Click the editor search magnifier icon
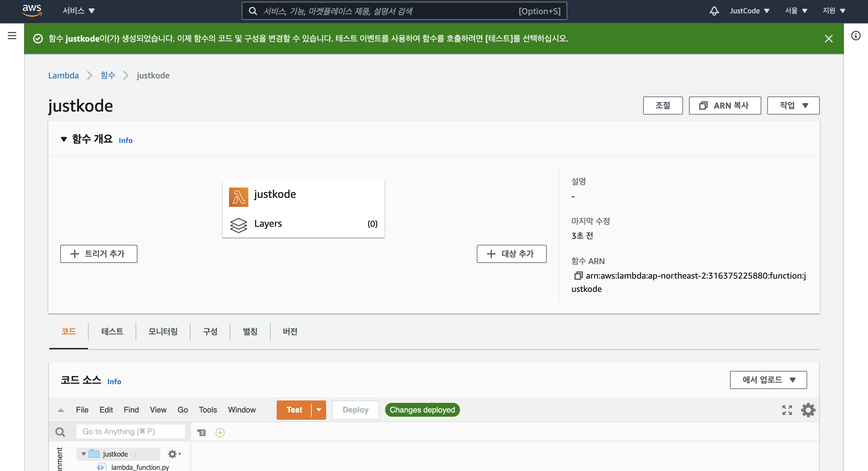 pyautogui.click(x=60, y=432)
